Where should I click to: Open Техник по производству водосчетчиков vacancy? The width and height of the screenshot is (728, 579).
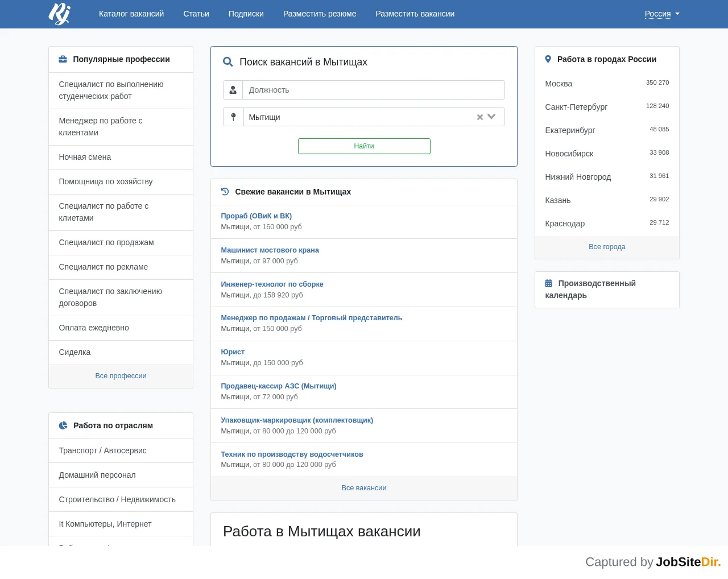(292, 454)
